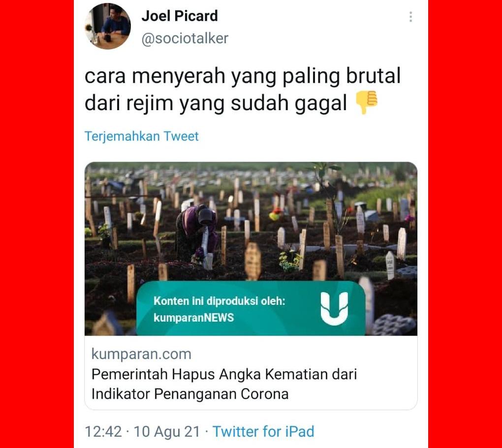Click Terjemahkan Tweet to translate

[x=142, y=136]
